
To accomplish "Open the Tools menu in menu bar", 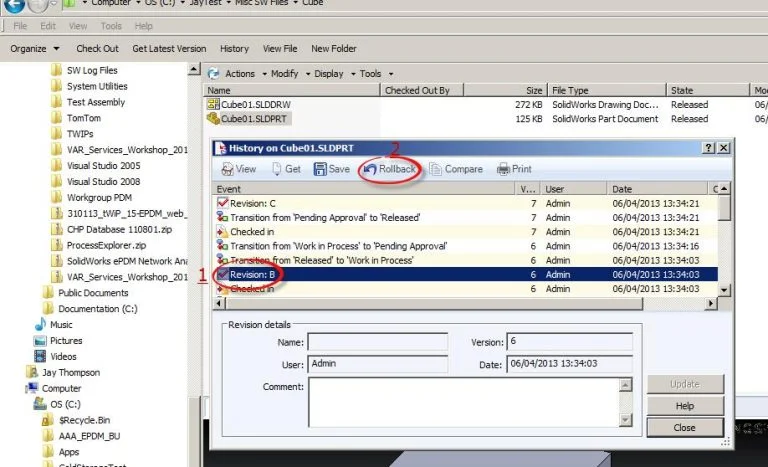I will (110, 25).
